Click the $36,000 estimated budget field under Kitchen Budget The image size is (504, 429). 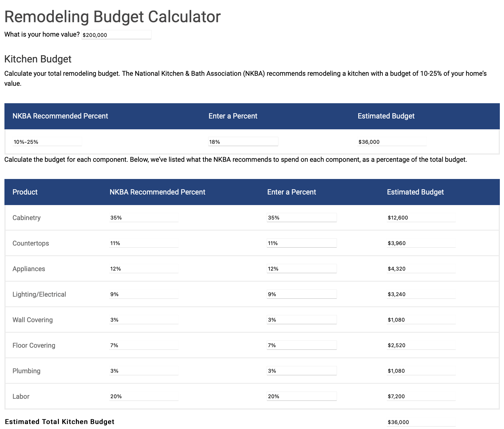tap(392, 142)
